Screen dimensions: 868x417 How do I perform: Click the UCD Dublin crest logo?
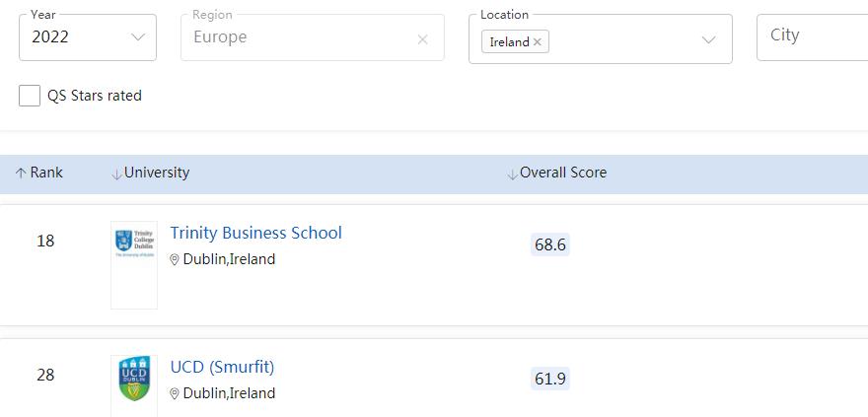pyautogui.click(x=134, y=379)
